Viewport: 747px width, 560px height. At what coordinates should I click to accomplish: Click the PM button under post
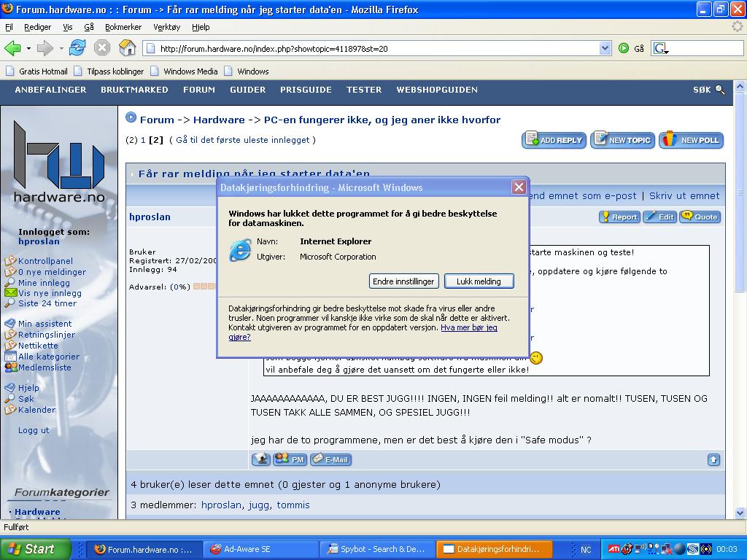[x=290, y=459]
